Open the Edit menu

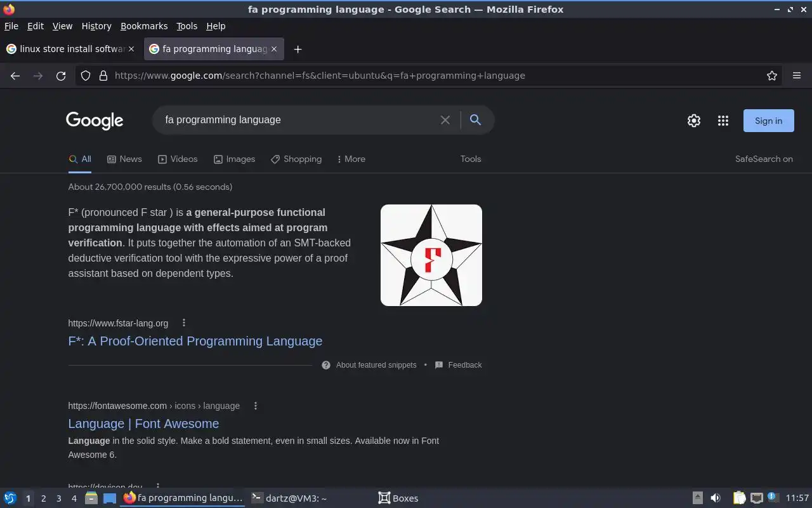point(36,26)
